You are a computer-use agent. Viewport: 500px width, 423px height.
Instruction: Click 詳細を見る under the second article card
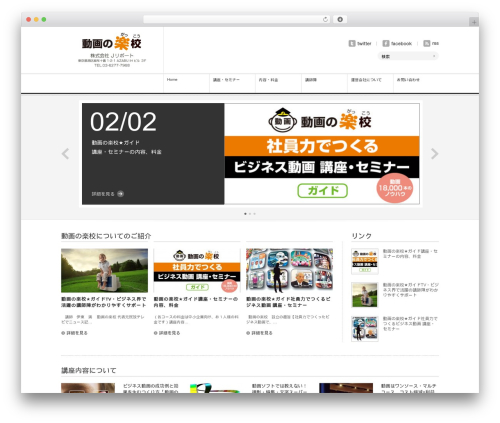[167, 333]
